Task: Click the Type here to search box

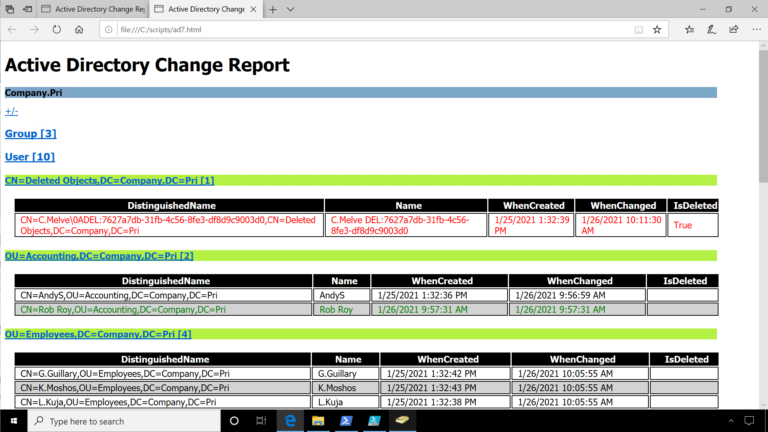Action: click(124, 421)
